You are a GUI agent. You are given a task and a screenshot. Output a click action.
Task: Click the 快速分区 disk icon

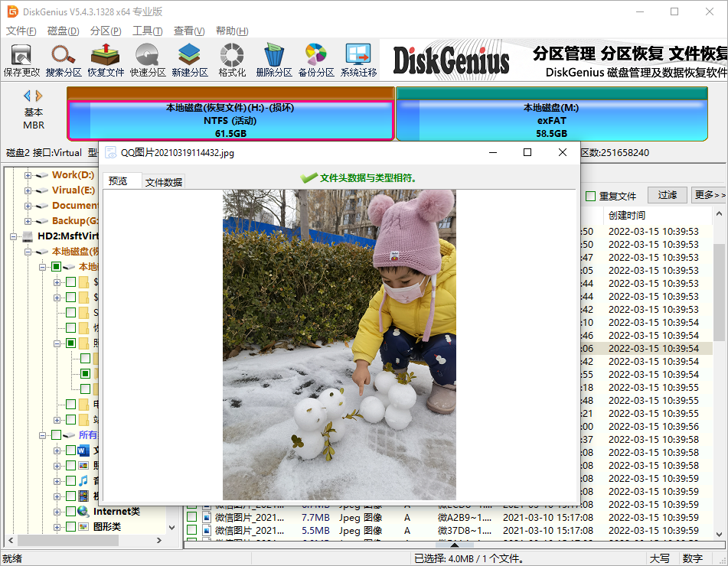148,60
